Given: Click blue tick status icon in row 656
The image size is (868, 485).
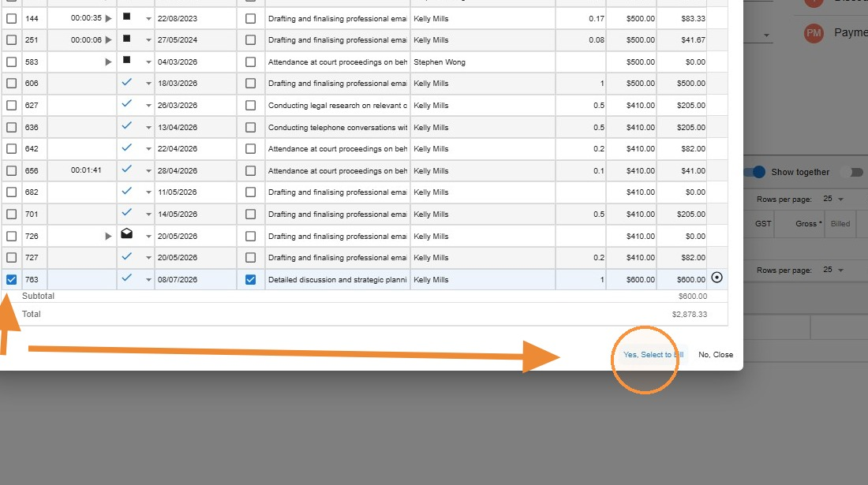Looking at the screenshot, I should point(127,169).
